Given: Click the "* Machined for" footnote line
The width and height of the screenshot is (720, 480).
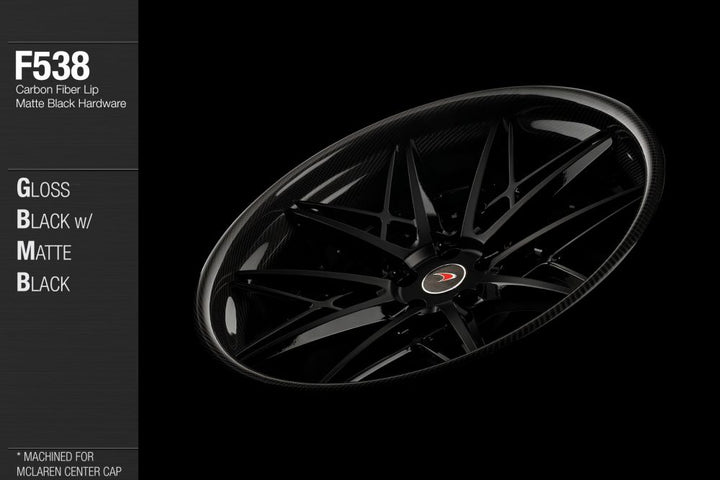Looking at the screenshot, I should tap(55, 457).
